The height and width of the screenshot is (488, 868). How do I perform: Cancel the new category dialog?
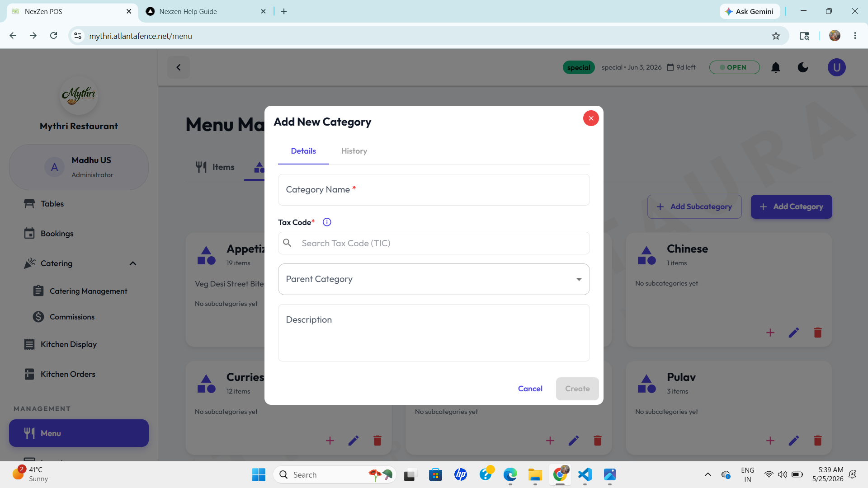pyautogui.click(x=530, y=389)
